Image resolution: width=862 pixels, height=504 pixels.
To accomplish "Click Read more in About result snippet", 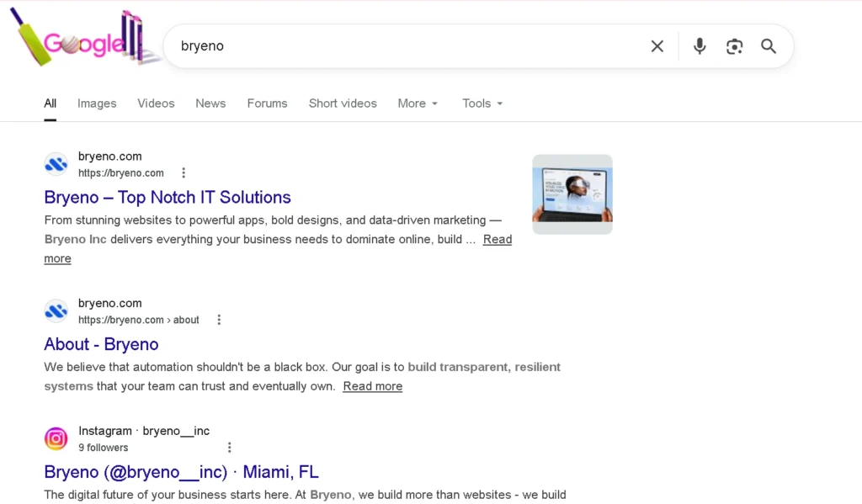I will point(373,386).
